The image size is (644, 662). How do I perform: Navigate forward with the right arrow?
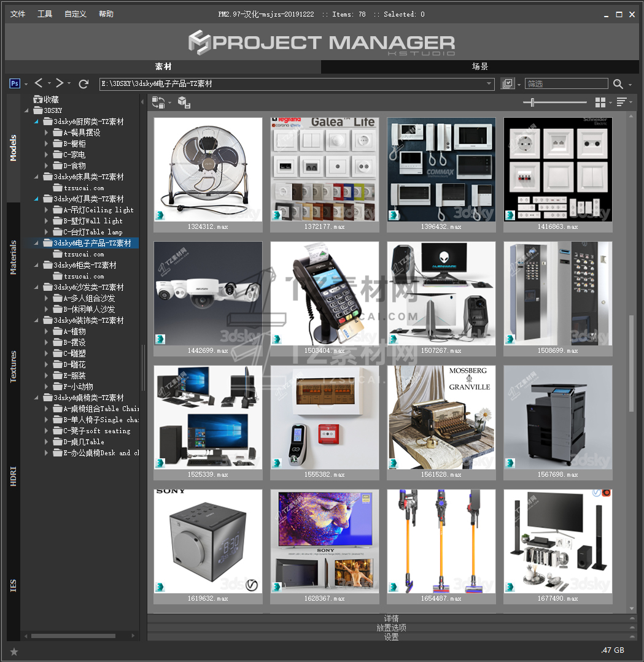point(60,83)
